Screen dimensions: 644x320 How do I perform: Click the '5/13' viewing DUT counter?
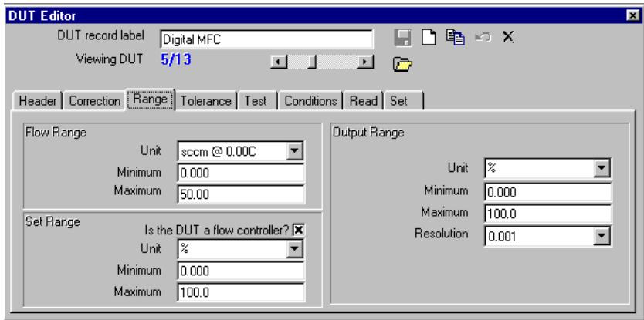coord(176,60)
